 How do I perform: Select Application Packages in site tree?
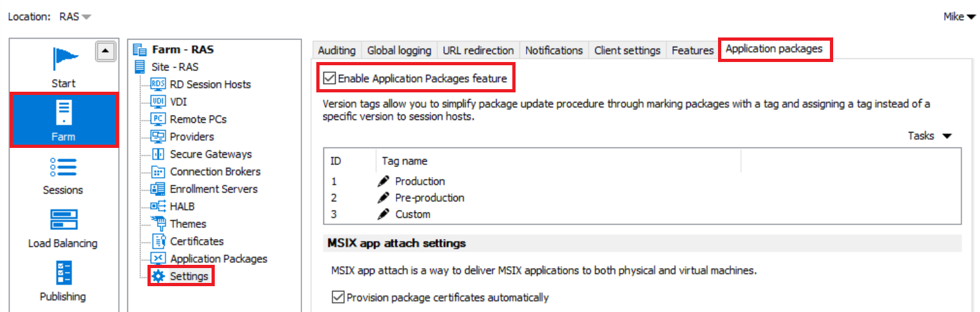[x=218, y=258]
